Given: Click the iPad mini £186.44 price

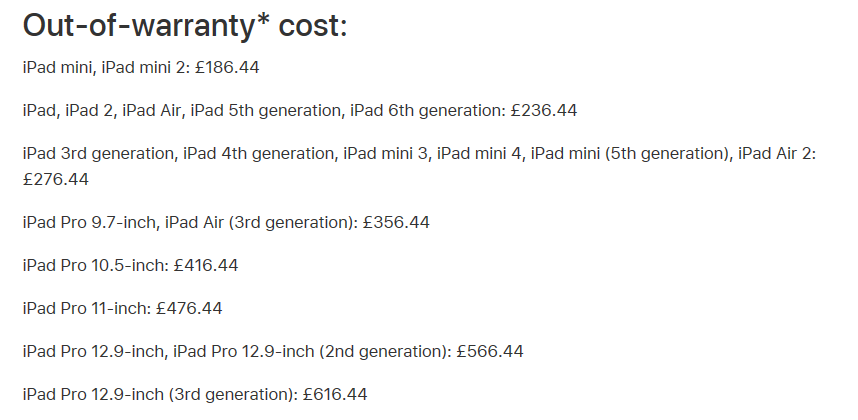Looking at the screenshot, I should [227, 67].
